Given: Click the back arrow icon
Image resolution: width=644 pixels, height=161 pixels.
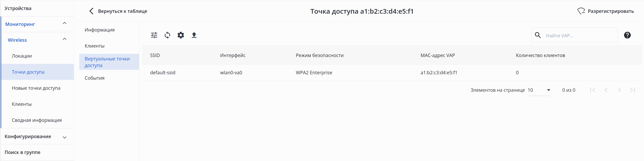Looking at the screenshot, I should point(91,11).
